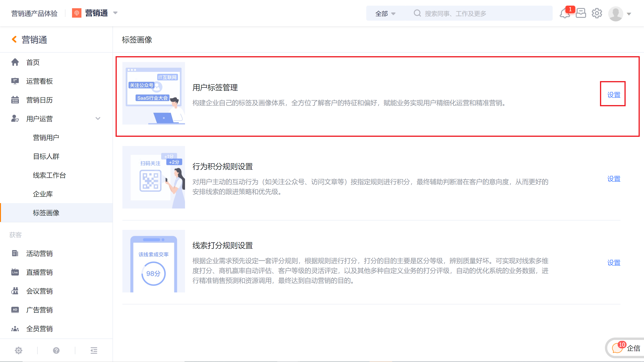Open the inbox tray icon
Viewport: 644px width, 362px height.
[580, 13]
